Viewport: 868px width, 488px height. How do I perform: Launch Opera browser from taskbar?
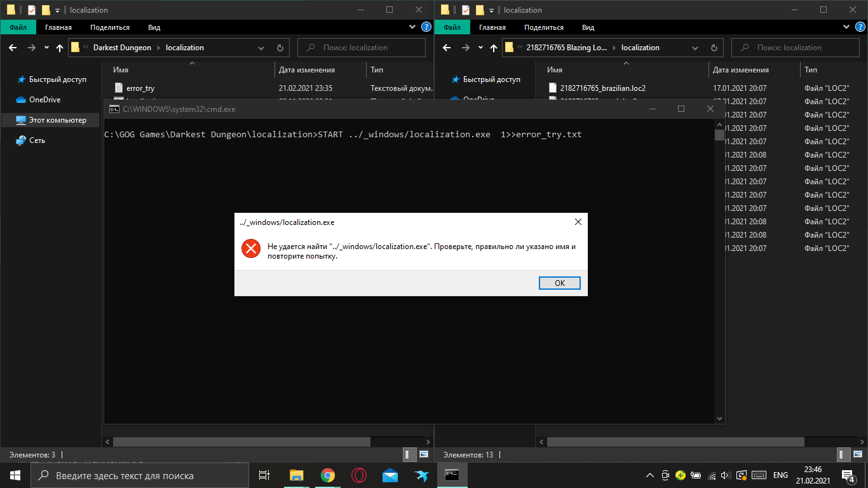pos(358,475)
